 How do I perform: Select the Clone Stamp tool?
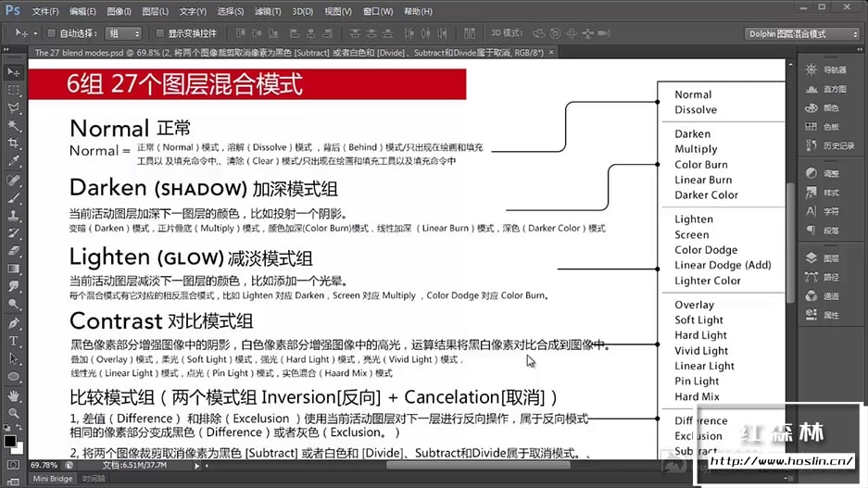click(x=13, y=215)
